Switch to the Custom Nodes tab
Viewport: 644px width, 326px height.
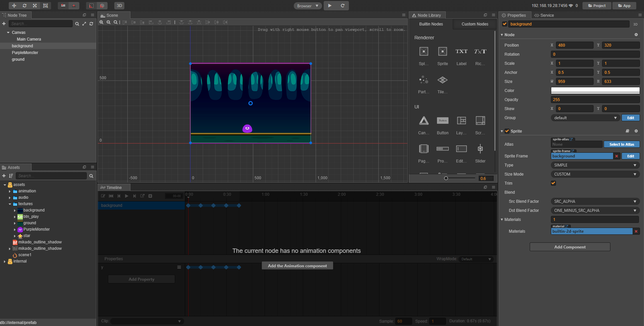(x=475, y=24)
